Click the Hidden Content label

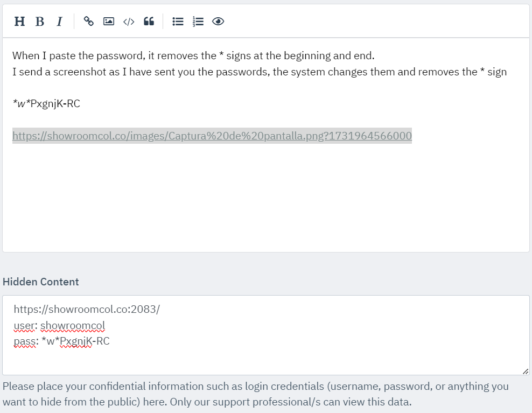click(41, 282)
